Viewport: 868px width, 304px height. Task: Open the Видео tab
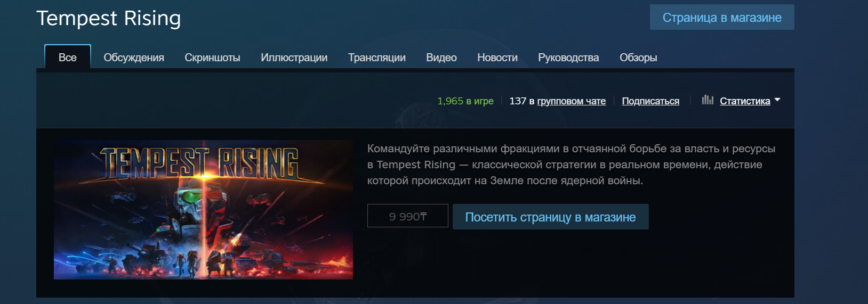point(441,57)
